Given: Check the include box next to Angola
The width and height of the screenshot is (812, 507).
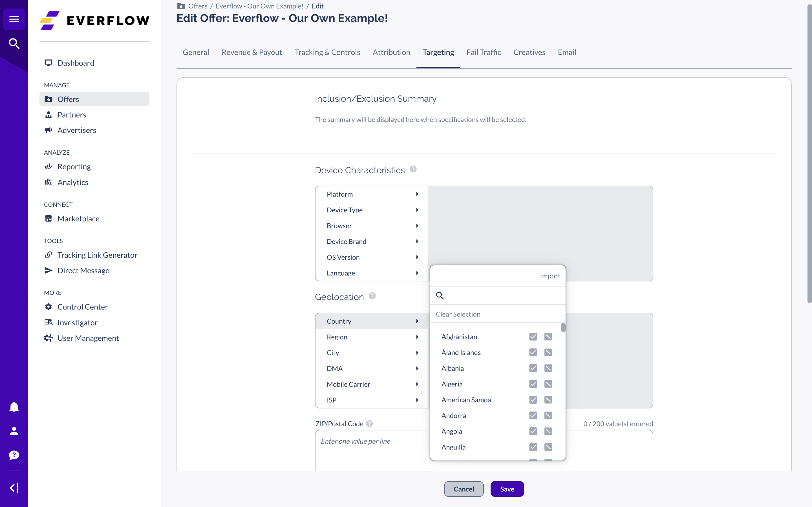Looking at the screenshot, I should [x=533, y=431].
